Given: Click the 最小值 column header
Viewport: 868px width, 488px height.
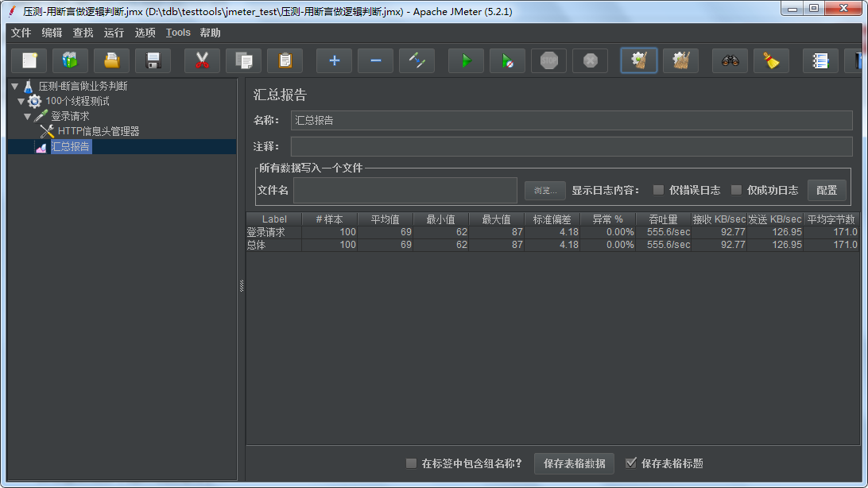Looking at the screenshot, I should tap(440, 219).
